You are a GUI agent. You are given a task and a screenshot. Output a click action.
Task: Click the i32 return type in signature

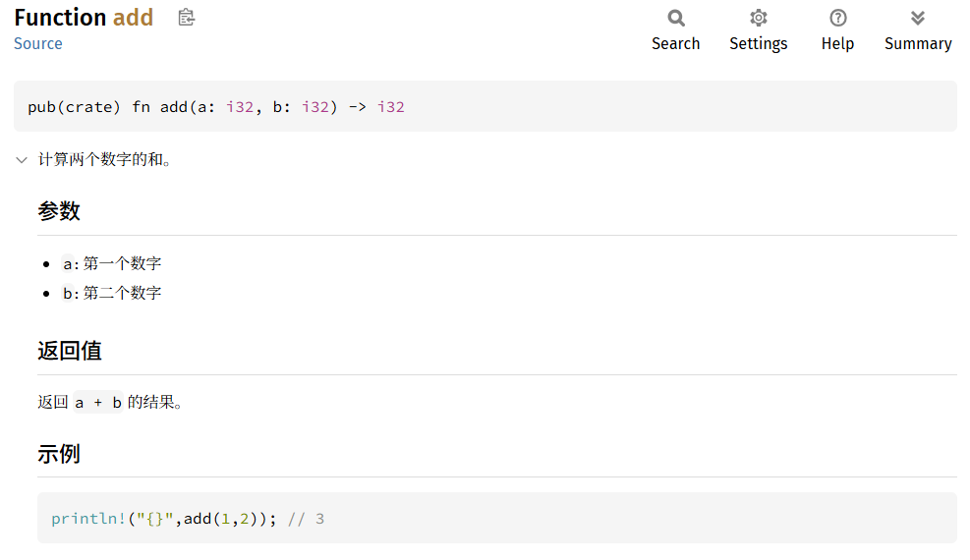tap(390, 107)
